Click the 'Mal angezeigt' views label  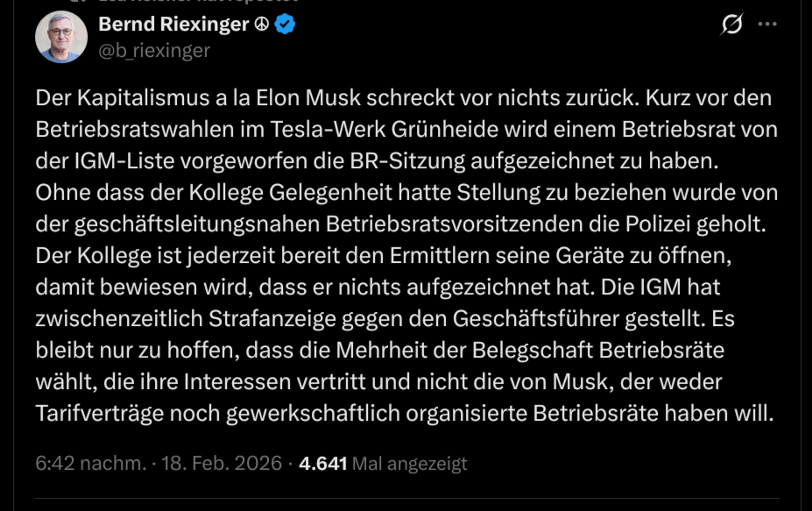pyautogui.click(x=409, y=463)
